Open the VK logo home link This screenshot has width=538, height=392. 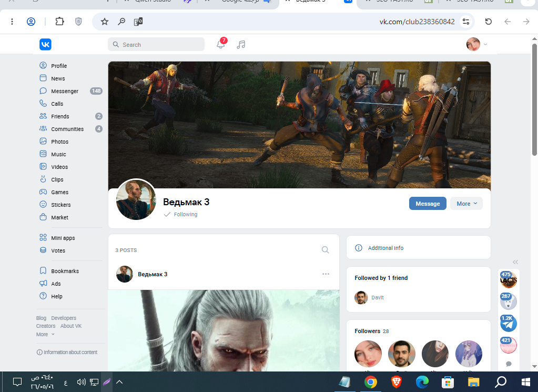[x=45, y=44]
